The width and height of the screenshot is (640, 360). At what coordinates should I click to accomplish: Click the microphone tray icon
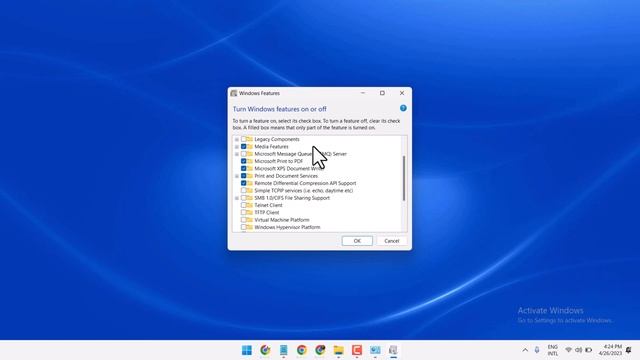(x=537, y=350)
